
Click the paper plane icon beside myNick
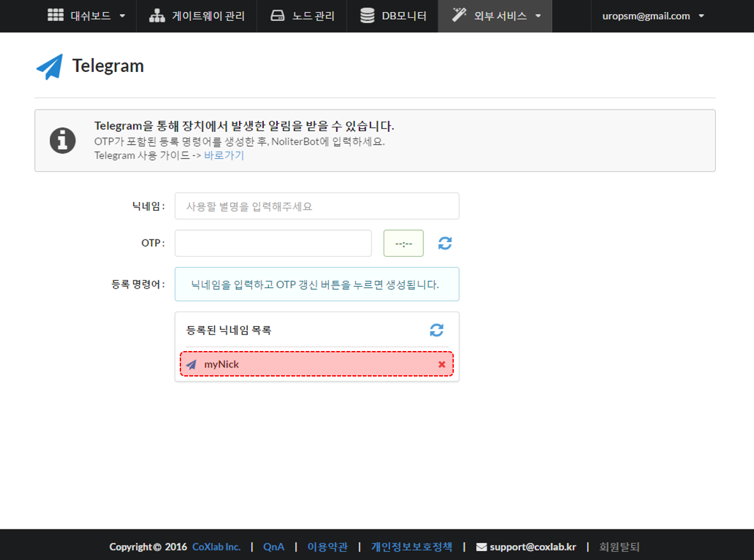(x=191, y=364)
